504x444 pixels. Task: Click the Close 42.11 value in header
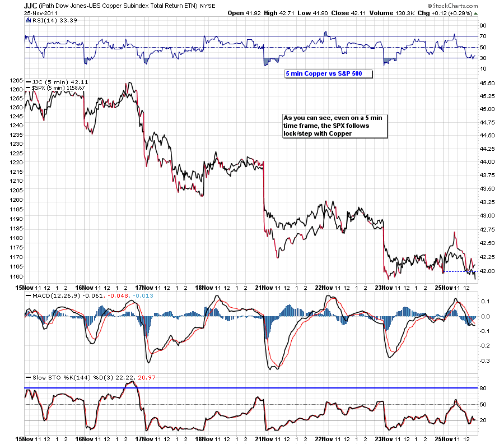coord(349,13)
